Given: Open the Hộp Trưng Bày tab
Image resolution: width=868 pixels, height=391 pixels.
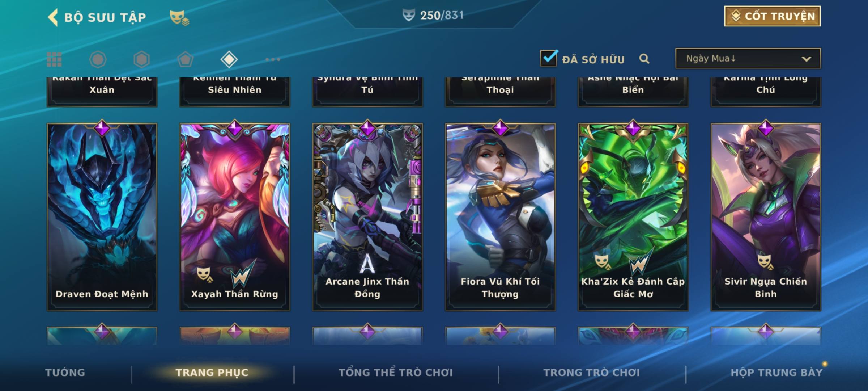Looking at the screenshot, I should (x=776, y=373).
